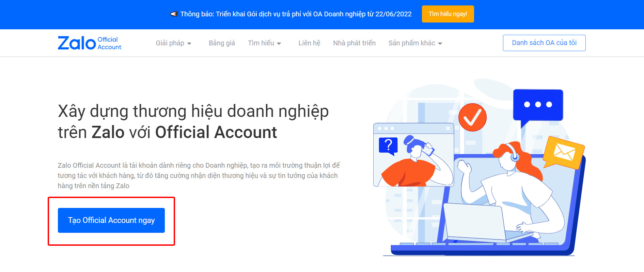Screen dimensions: 644x272
Task: Open the Bảng giá menu item
Action: point(222,43)
